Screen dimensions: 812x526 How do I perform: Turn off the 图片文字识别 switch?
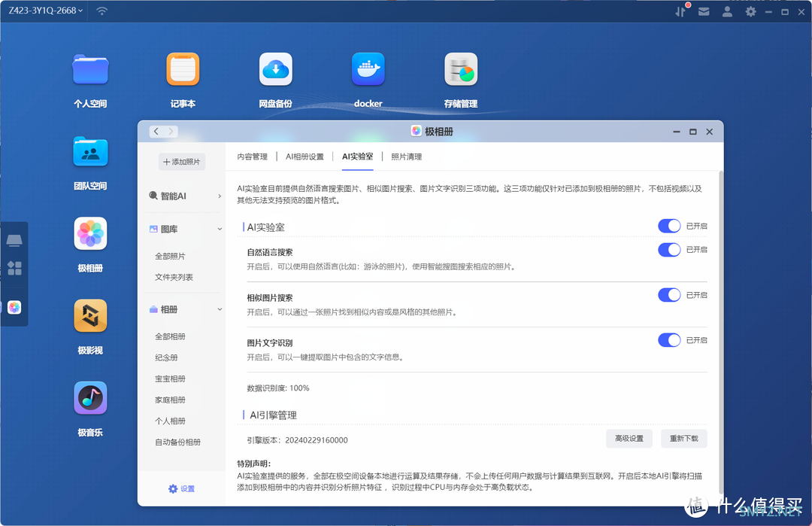(x=669, y=340)
